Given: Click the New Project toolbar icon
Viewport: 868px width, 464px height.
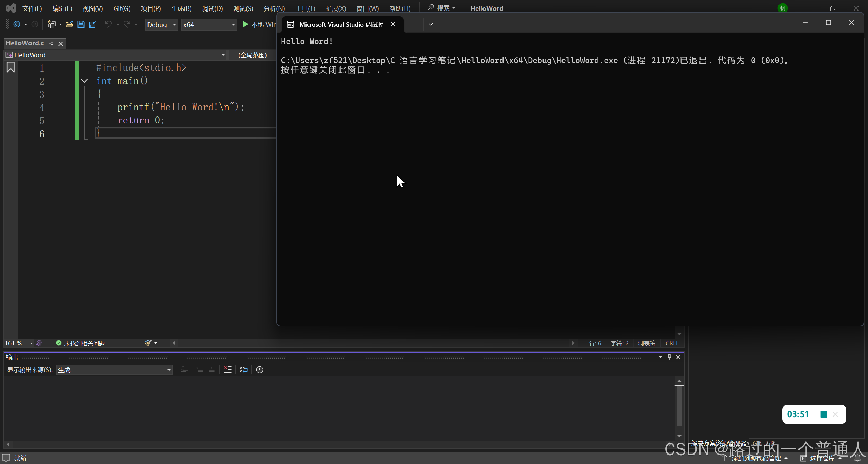Looking at the screenshot, I should coord(52,24).
